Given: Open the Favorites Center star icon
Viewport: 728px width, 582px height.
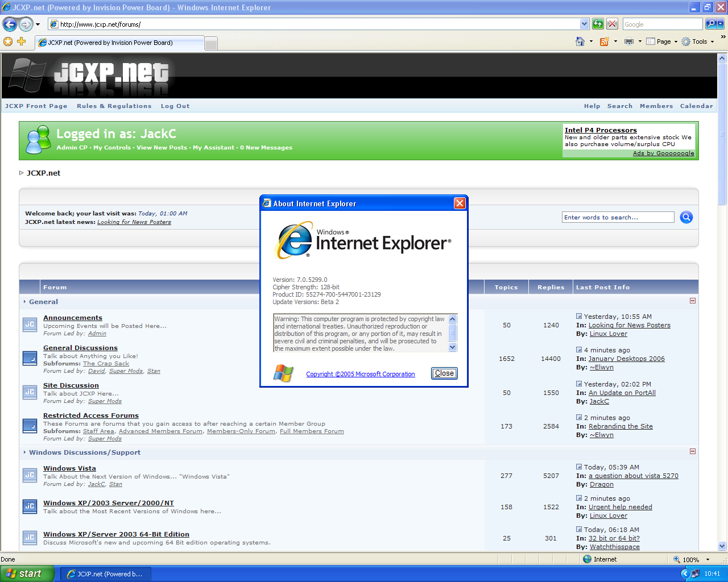Looking at the screenshot, I should coord(8,41).
